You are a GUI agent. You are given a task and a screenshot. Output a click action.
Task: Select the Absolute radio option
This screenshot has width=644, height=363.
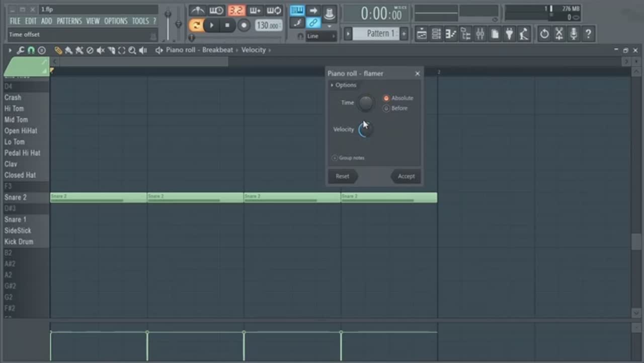point(386,98)
